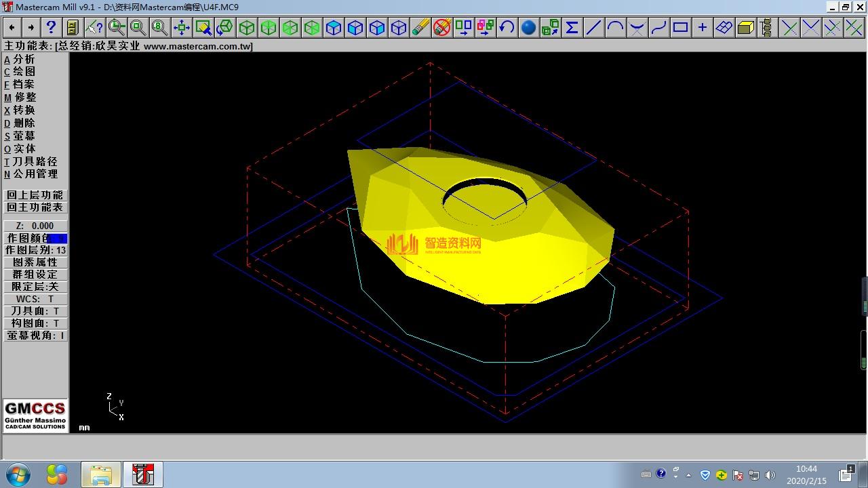The height and width of the screenshot is (488, 868).
Task: Choose the create line tool icon
Action: [593, 27]
